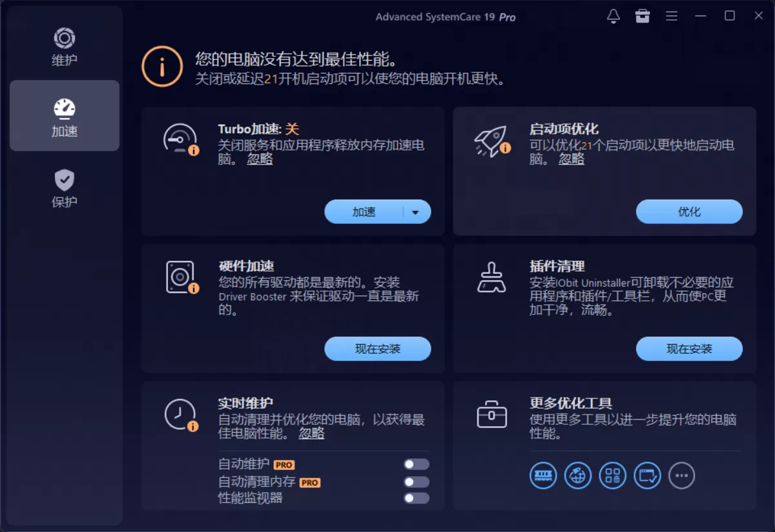The width and height of the screenshot is (775, 532).
Task: Dismiss Turbo加速 suggestion with 忽略
Action: (x=260, y=159)
